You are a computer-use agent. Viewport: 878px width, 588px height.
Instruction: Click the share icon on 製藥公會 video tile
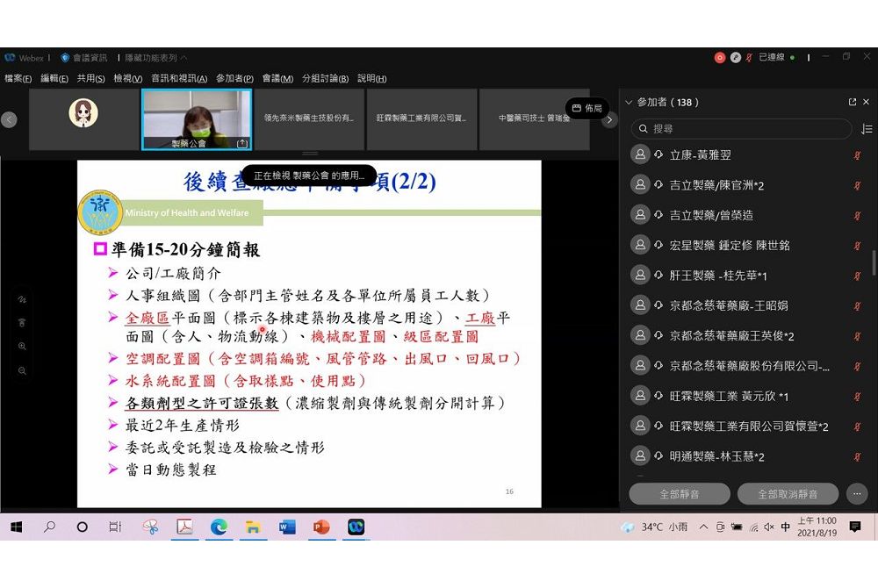point(242,144)
